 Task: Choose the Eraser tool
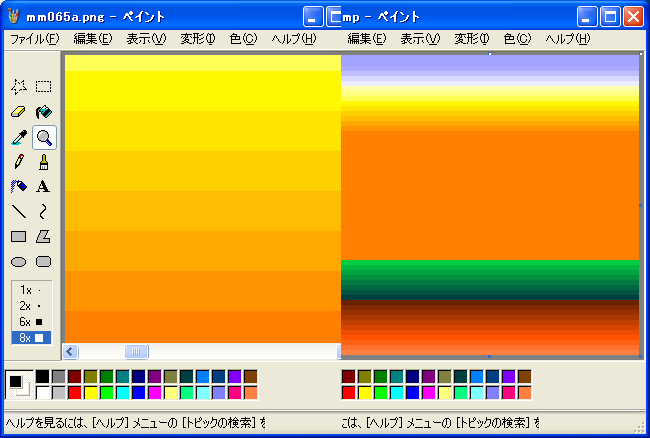click(18, 112)
